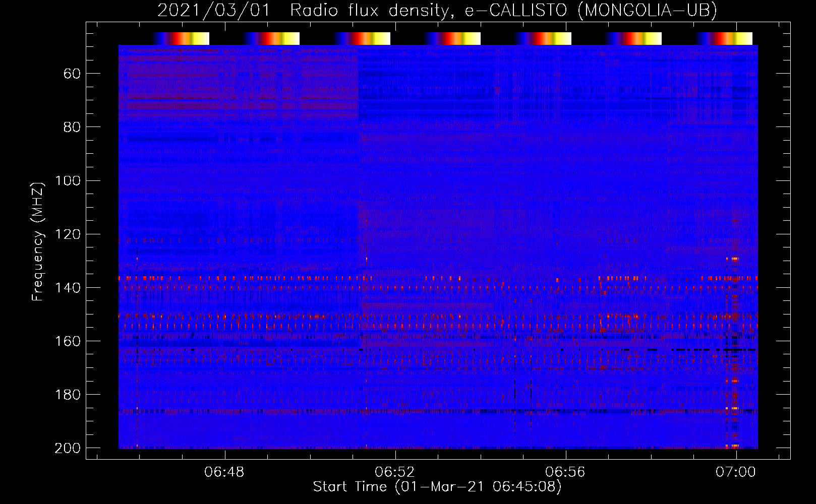Click the 200 frequency tick label
The image size is (816, 504).
(x=68, y=448)
